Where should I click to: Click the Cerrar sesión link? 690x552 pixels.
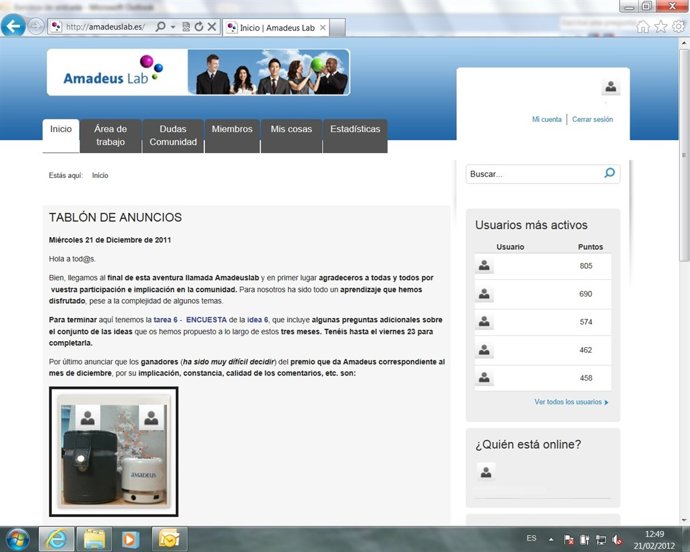592,119
